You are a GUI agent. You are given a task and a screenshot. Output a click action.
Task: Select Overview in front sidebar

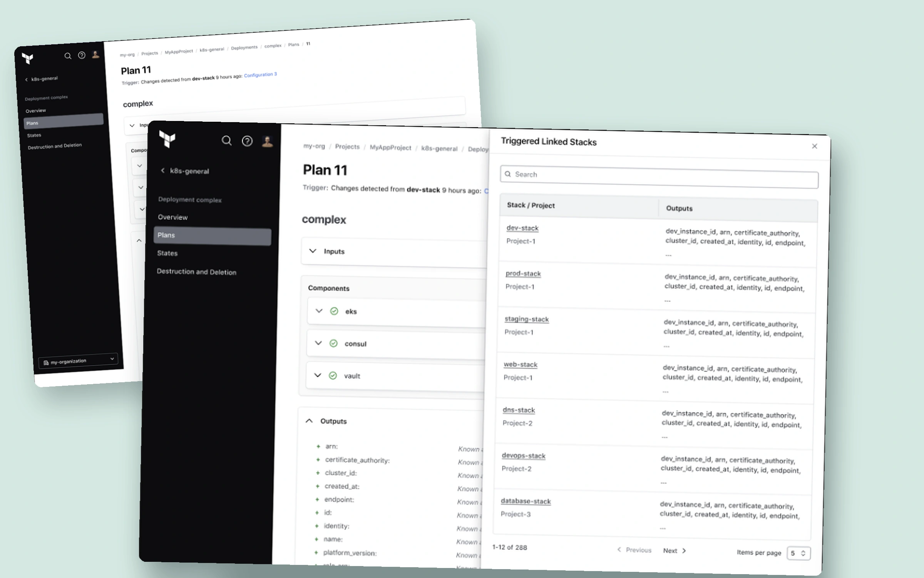pyautogui.click(x=173, y=217)
